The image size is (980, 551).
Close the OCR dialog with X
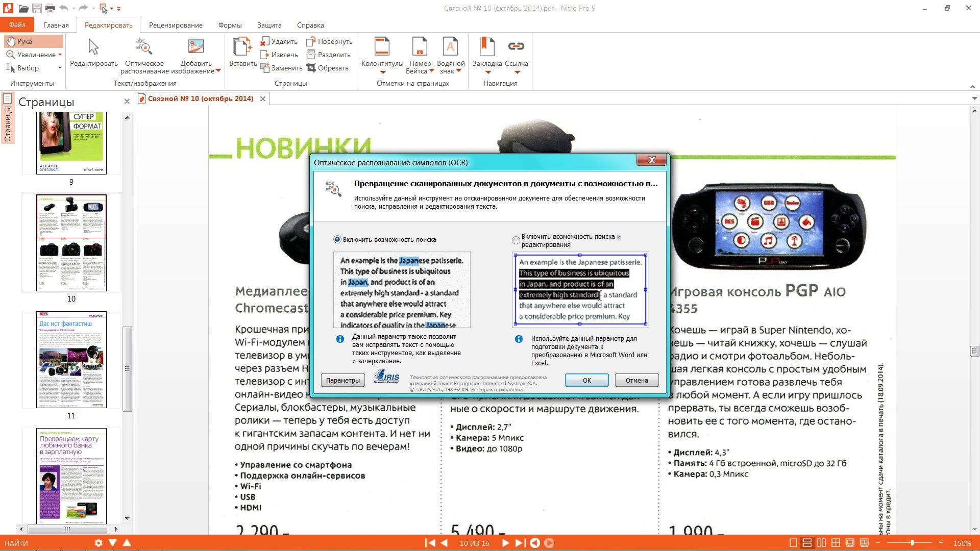tap(651, 160)
